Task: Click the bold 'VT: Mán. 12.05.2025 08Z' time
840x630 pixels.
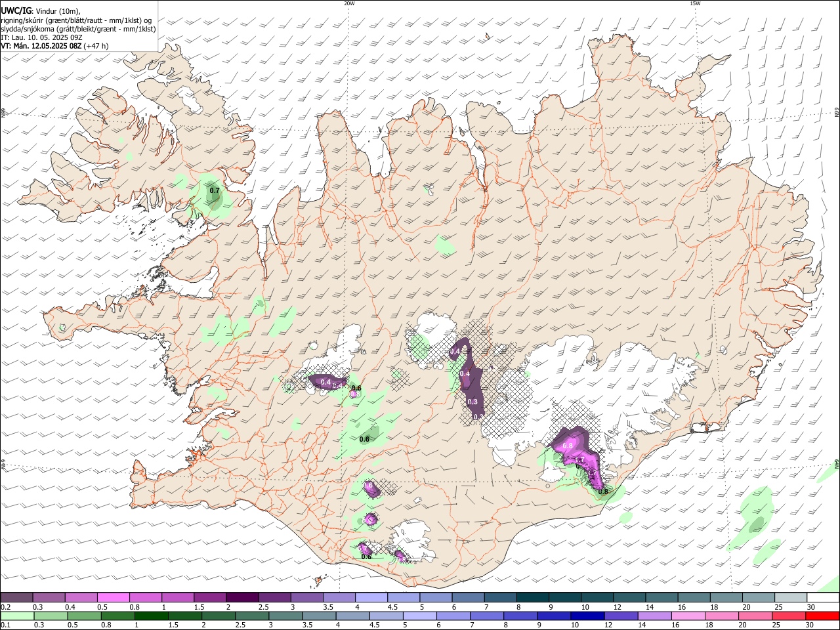Action: click(x=41, y=46)
